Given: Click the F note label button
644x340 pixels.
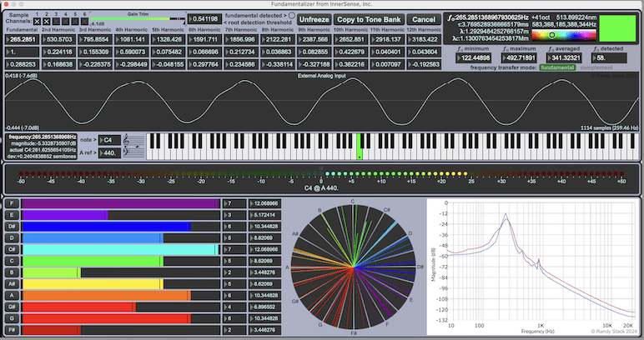Looking at the screenshot, I should point(13,202).
